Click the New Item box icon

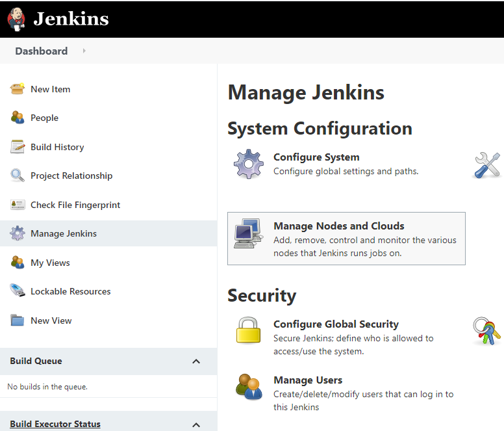point(18,89)
